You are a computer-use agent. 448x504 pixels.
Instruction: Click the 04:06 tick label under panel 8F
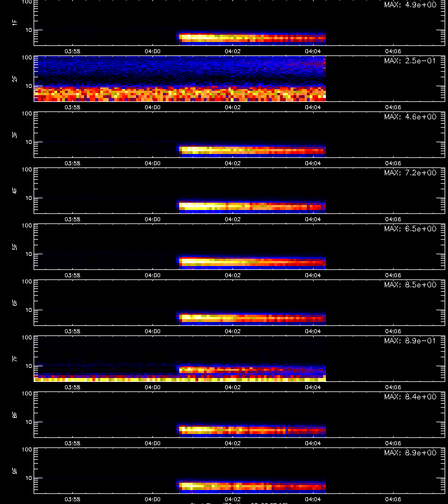[x=393, y=443]
